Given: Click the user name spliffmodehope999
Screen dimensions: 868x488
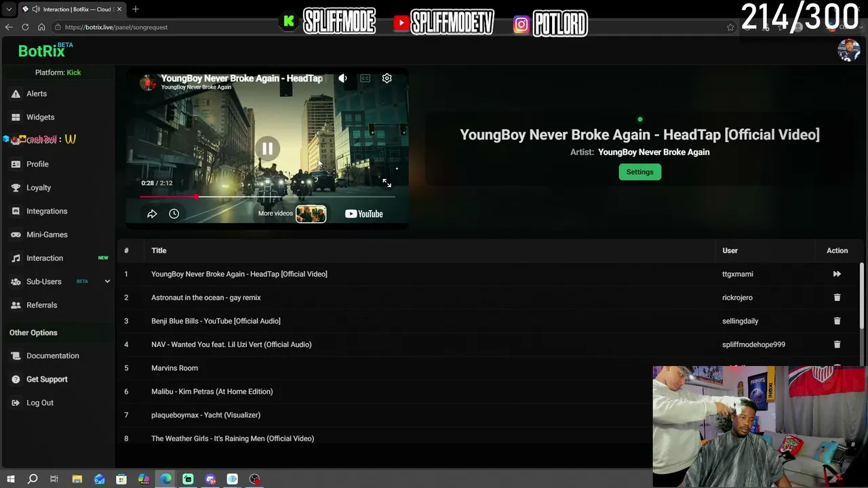Looking at the screenshot, I should (x=753, y=344).
